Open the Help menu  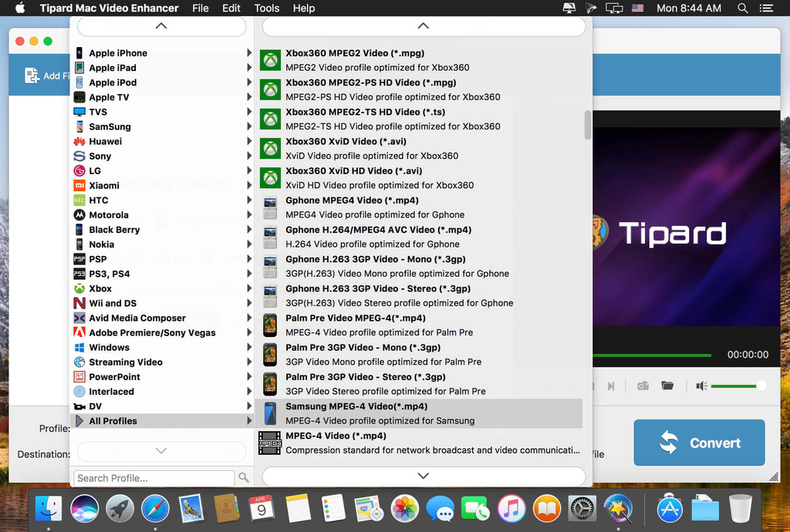coord(303,8)
